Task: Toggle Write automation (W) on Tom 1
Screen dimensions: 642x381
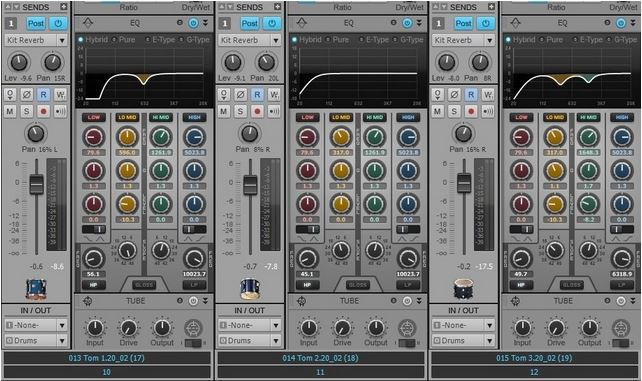Action: click(60, 95)
